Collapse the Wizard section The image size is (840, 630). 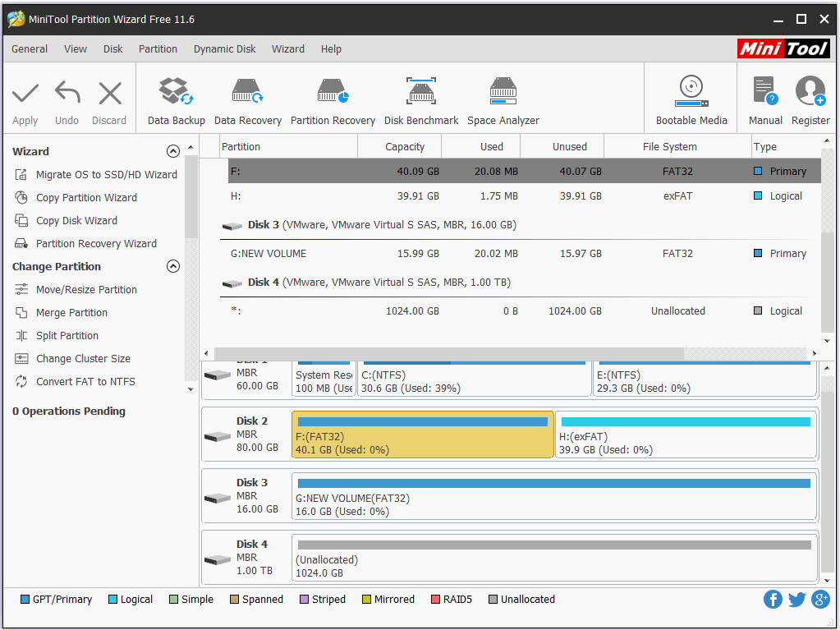pos(173,152)
